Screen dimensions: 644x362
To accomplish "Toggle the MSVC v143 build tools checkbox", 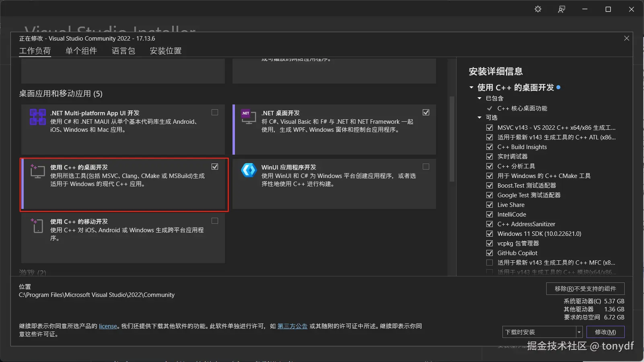I will click(490, 128).
